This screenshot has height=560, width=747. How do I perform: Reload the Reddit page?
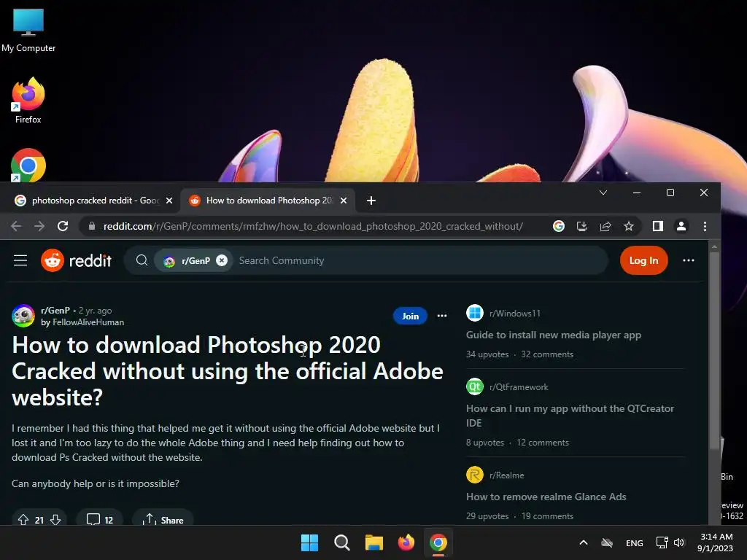(x=63, y=226)
